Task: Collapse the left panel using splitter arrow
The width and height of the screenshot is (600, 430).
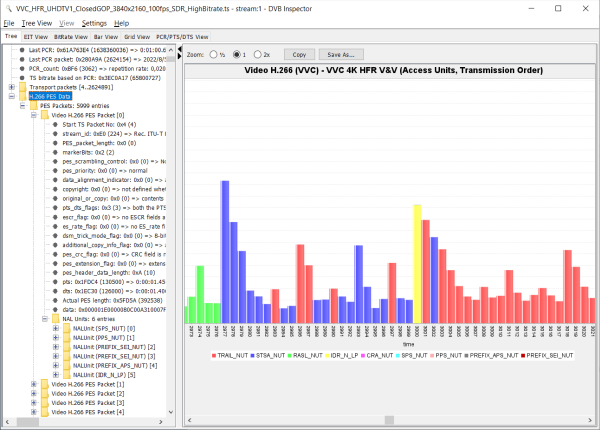Action: pos(181,49)
